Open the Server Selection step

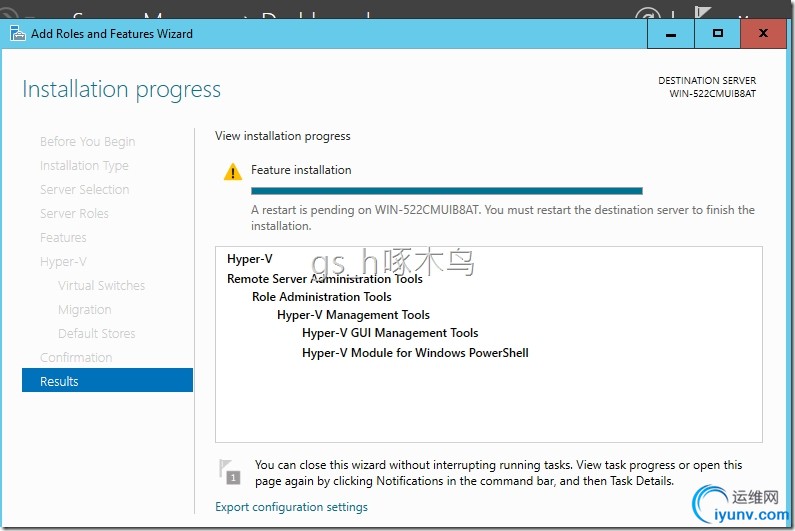pyautogui.click(x=85, y=189)
